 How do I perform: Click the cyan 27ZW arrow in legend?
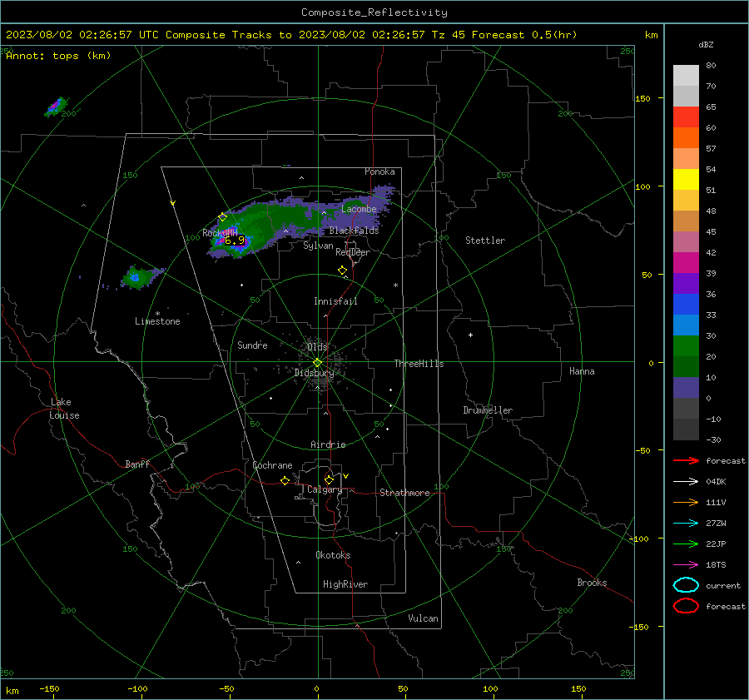pos(686,524)
